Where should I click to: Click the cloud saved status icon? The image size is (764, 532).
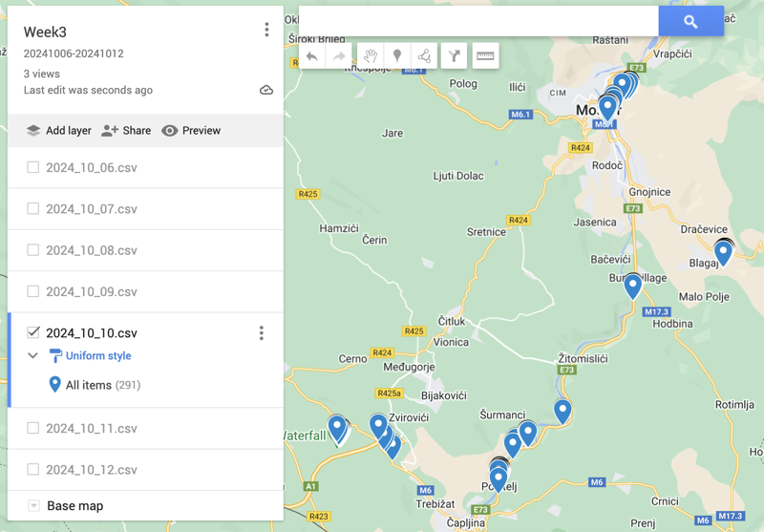tap(266, 90)
